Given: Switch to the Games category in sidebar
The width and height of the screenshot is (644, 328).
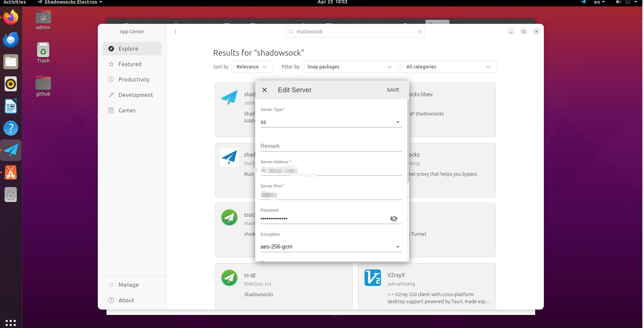Looking at the screenshot, I should pyautogui.click(x=126, y=110).
